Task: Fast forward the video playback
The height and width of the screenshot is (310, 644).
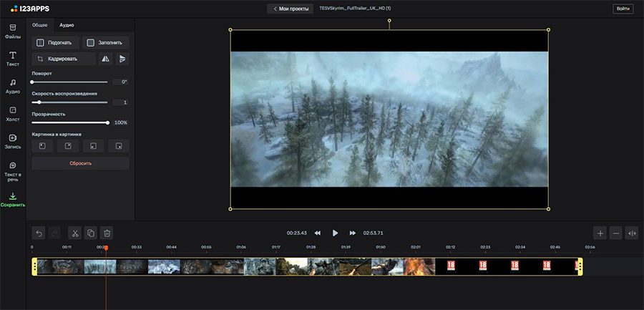Action: (352, 233)
